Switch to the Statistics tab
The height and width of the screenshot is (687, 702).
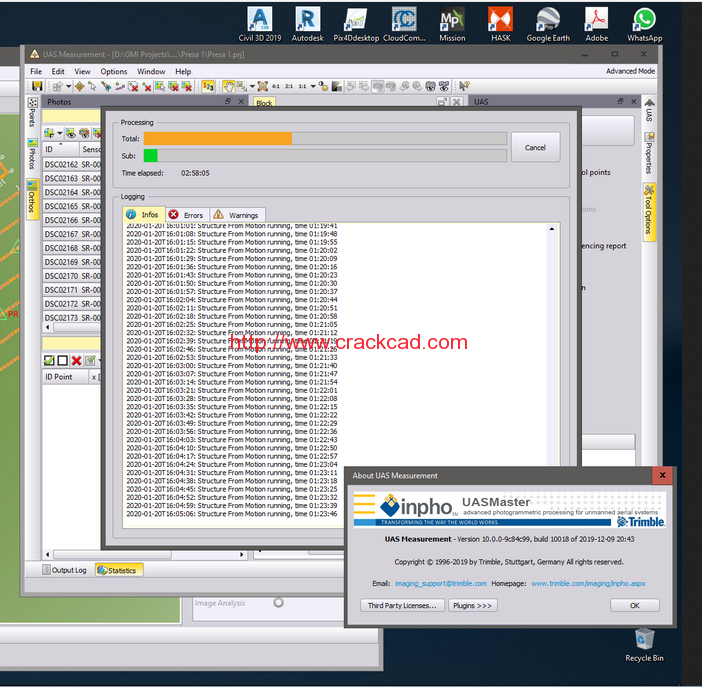point(119,570)
